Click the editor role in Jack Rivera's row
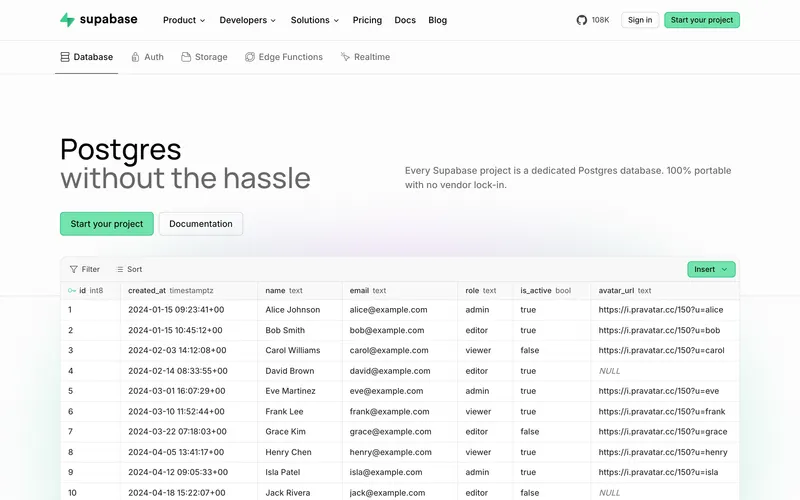 click(x=485, y=493)
